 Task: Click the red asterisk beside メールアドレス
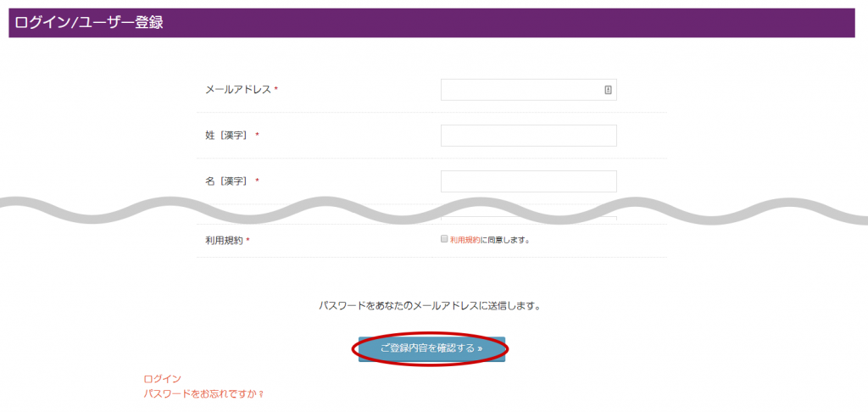276,90
